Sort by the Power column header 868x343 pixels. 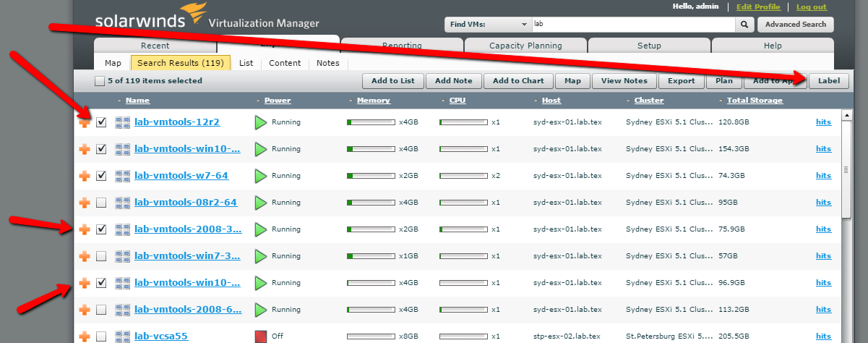pyautogui.click(x=278, y=101)
